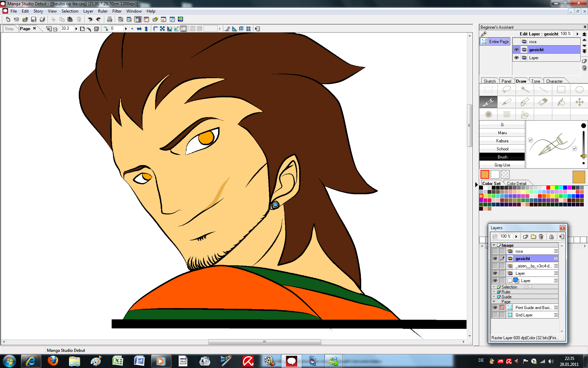
Task: Select the Marquee rectangle selection tool
Action: (488, 90)
